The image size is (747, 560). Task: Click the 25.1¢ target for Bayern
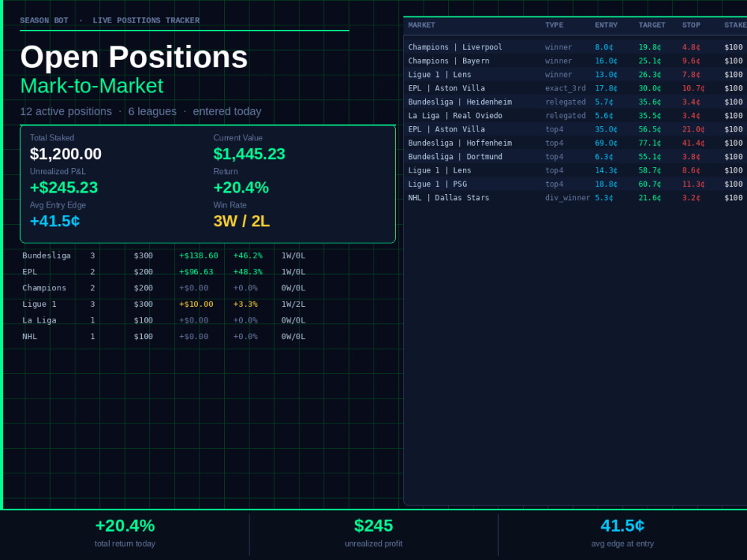pos(650,61)
